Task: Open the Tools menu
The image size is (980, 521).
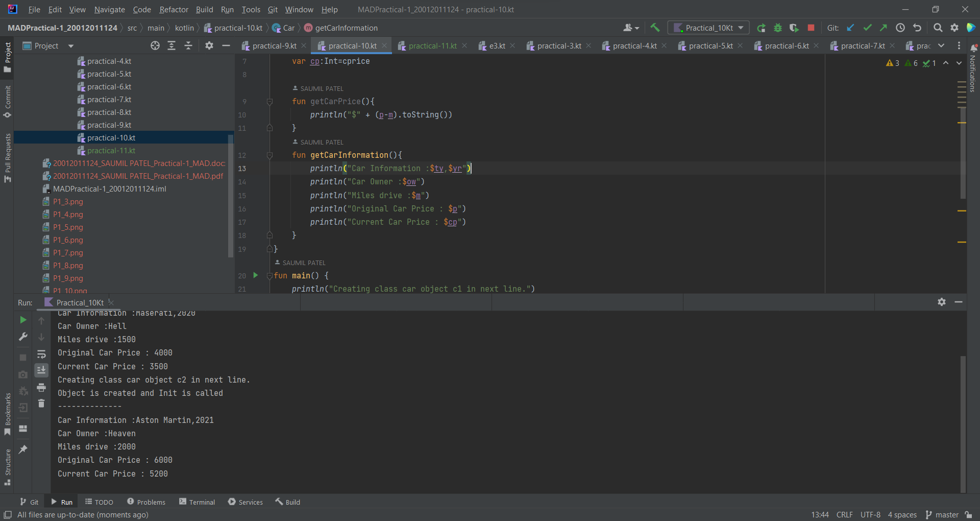Action: click(x=251, y=9)
